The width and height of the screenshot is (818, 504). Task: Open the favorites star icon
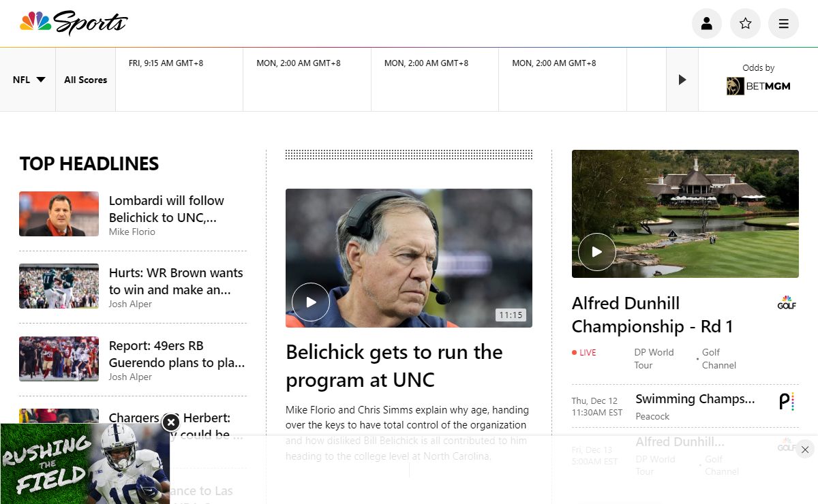pyautogui.click(x=745, y=24)
